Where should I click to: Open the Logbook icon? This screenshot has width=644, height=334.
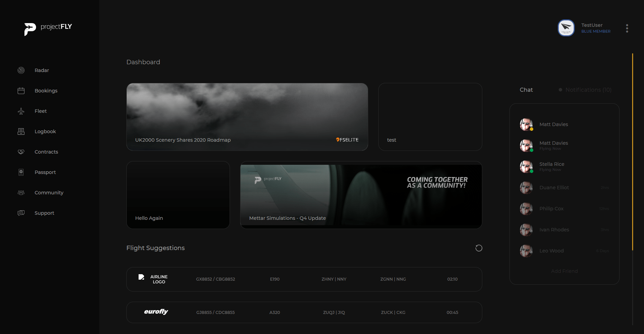click(21, 131)
